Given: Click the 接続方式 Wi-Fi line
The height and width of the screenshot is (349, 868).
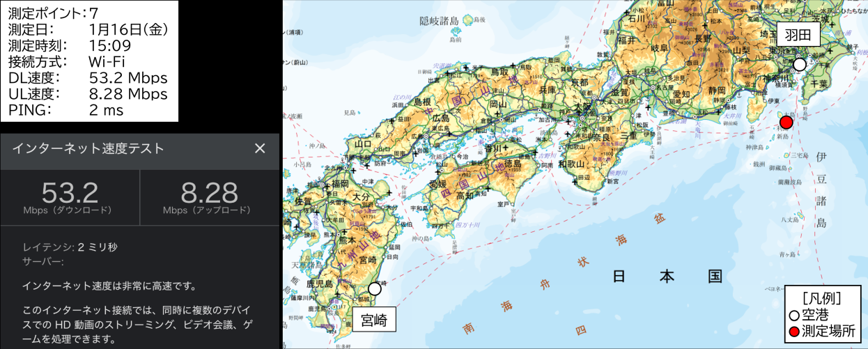Looking at the screenshot, I should (x=67, y=61).
